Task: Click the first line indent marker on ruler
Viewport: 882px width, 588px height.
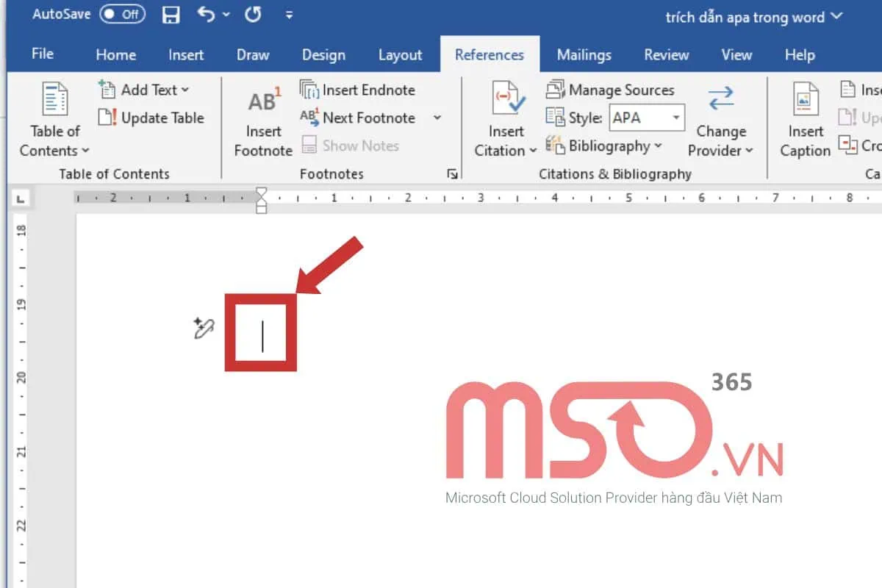Action: (261, 193)
